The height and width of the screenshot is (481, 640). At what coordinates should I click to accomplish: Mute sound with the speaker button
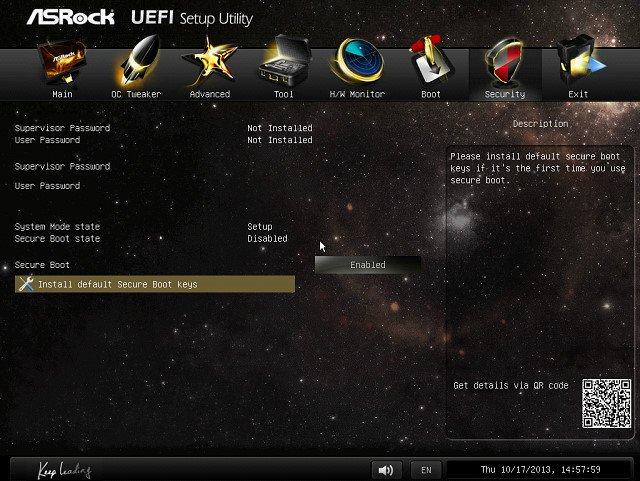[x=385, y=469]
